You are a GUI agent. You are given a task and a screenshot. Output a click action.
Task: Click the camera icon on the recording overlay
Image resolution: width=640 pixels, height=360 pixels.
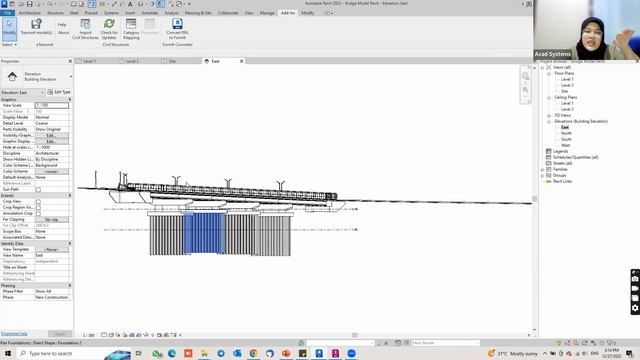(635, 279)
